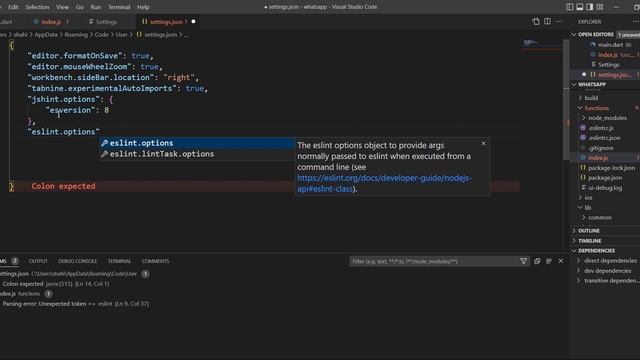Toggle primary sidebar layout icon

click(570, 7)
